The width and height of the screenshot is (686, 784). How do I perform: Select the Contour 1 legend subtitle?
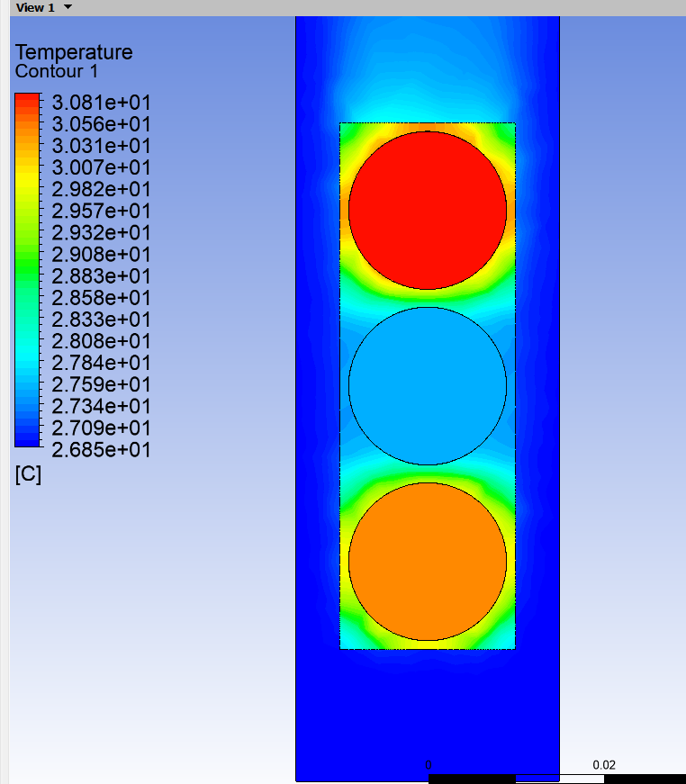tap(57, 71)
